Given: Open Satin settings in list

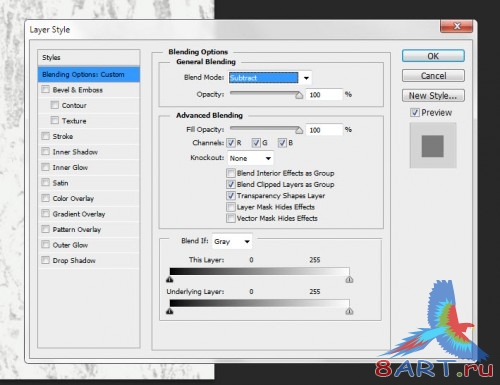Looking at the screenshot, I should pos(60,183).
